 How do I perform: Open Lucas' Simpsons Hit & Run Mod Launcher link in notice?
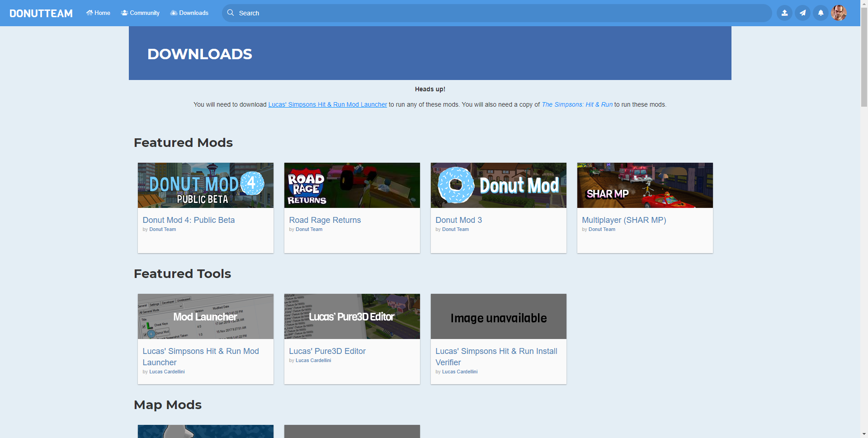coord(328,104)
